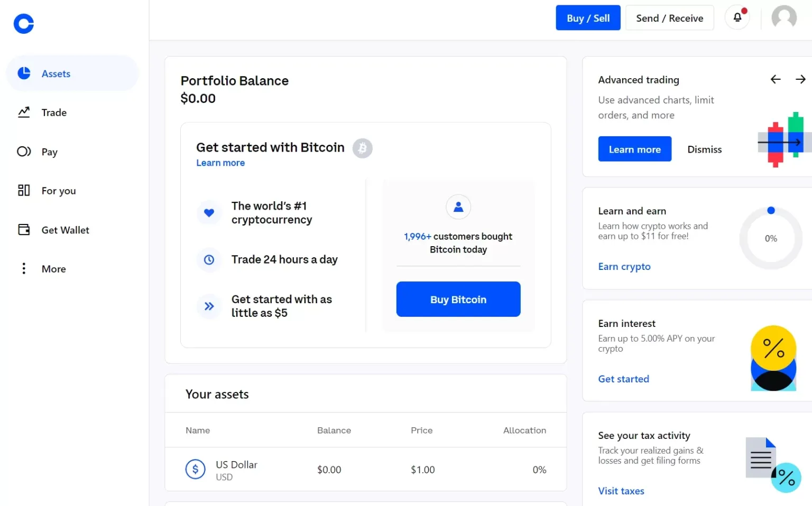The width and height of the screenshot is (812, 506).
Task: Click the US Dollar currency icon
Action: click(x=195, y=469)
